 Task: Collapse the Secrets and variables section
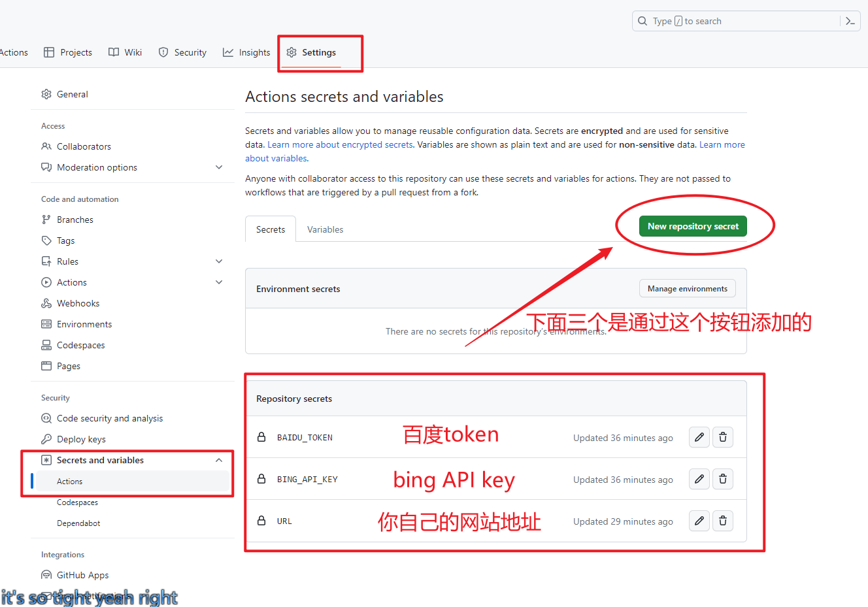point(219,460)
